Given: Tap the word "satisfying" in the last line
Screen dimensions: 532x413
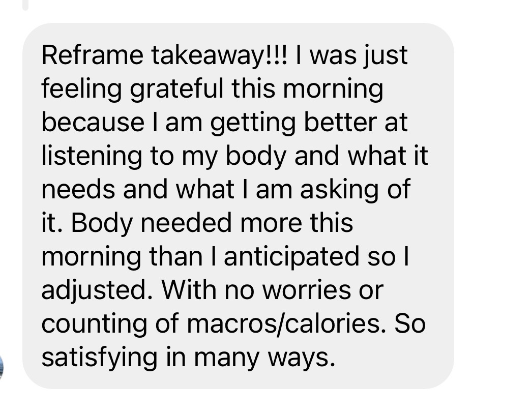Looking at the screenshot, I should coord(100,358).
